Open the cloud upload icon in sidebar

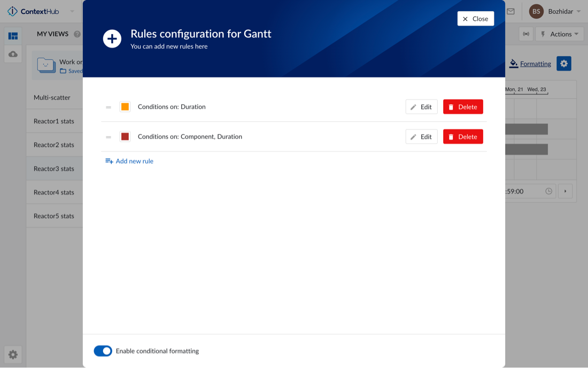[13, 54]
